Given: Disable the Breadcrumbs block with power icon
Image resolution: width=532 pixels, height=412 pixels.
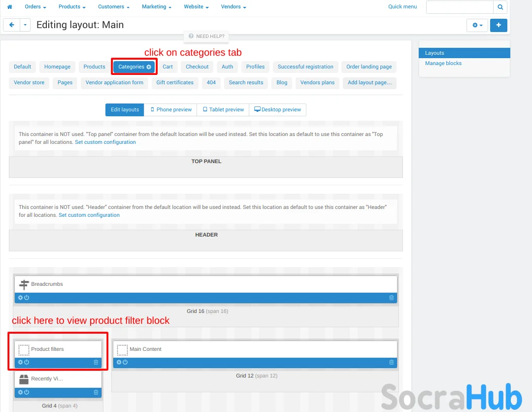Looking at the screenshot, I should 27,298.
